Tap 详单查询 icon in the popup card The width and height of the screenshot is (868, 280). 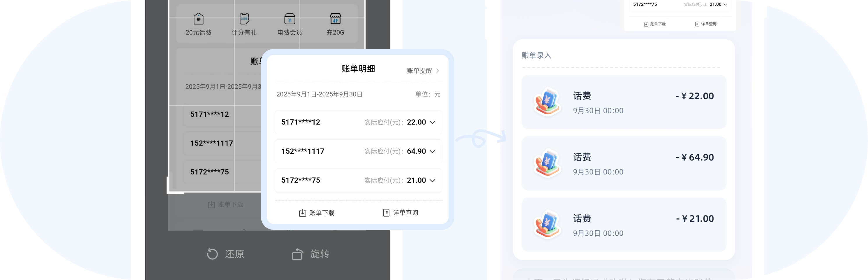(386, 213)
